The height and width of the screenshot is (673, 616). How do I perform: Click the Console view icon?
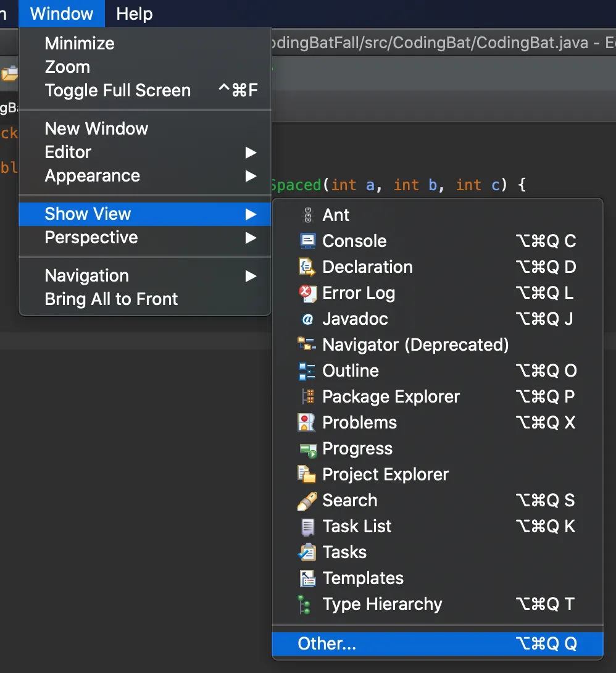coord(307,241)
